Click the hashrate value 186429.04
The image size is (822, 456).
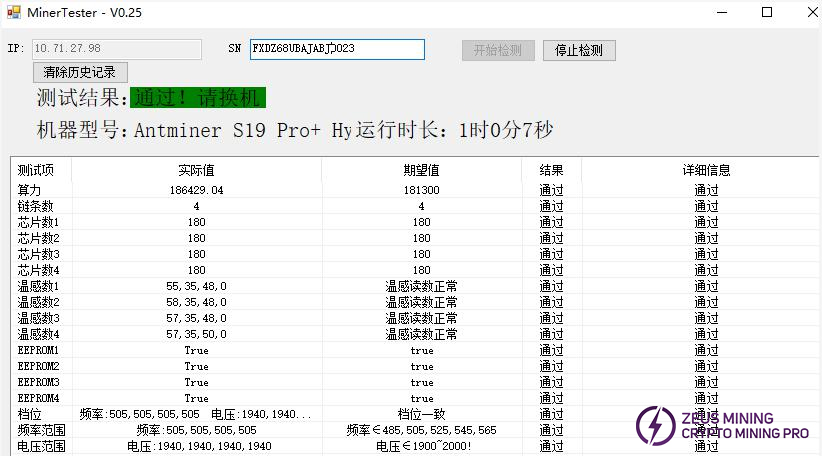(197, 190)
